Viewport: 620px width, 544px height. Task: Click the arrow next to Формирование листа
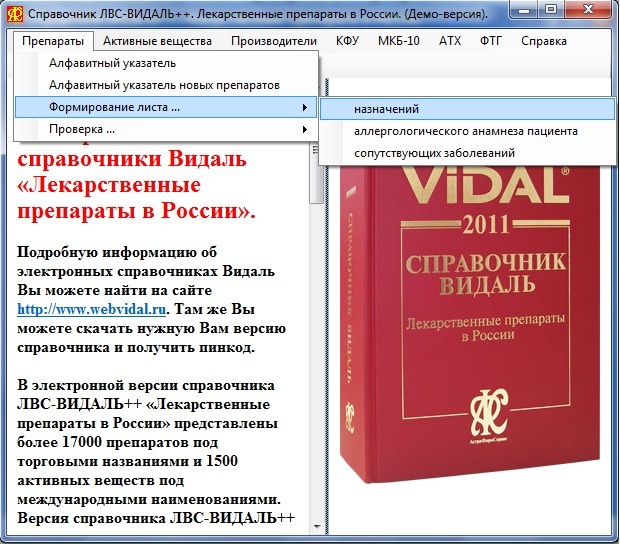[304, 107]
